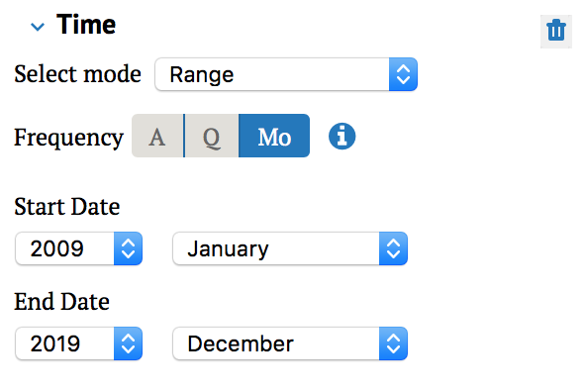Open the Select mode Range dropdown
The image size is (586, 392).
[x=286, y=74]
